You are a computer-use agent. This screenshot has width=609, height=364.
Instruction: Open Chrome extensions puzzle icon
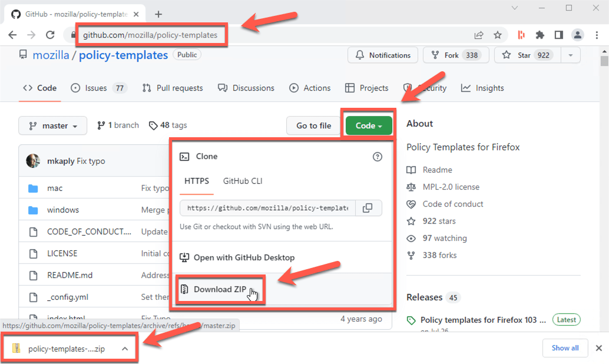coord(540,35)
